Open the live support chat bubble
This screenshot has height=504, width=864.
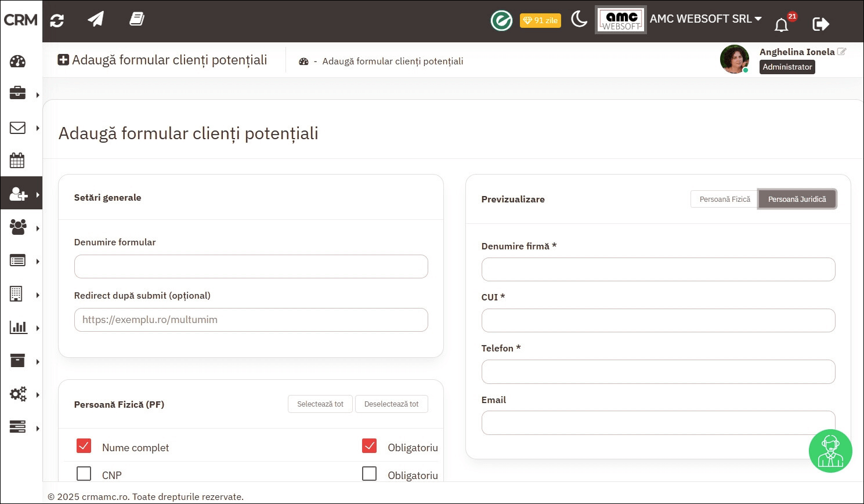[830, 451]
